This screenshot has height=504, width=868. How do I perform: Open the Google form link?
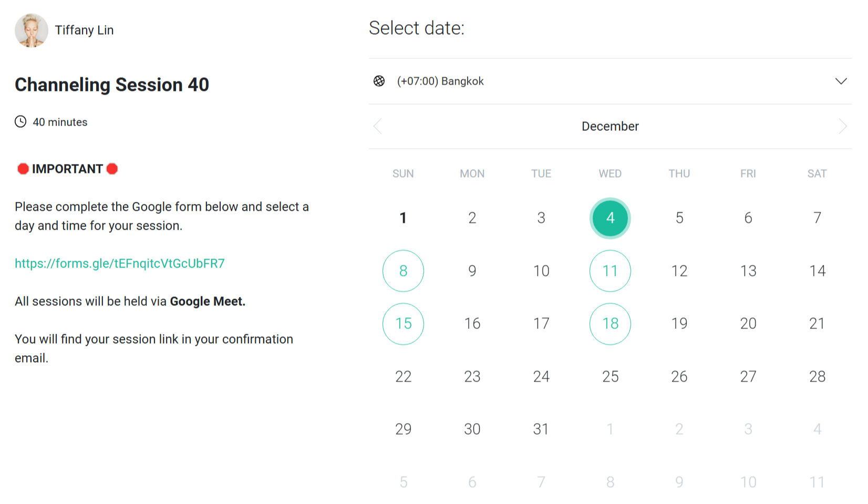click(x=120, y=263)
